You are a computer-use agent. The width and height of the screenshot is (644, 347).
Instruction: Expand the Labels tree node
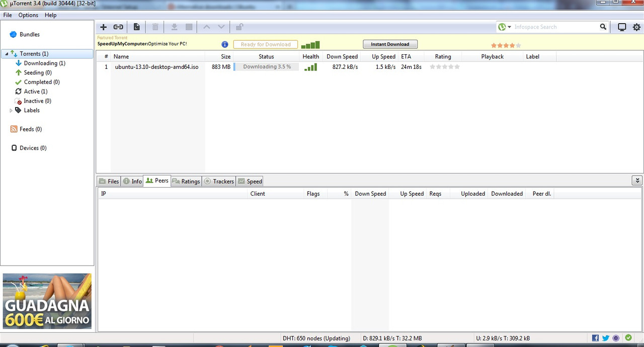[x=11, y=111]
